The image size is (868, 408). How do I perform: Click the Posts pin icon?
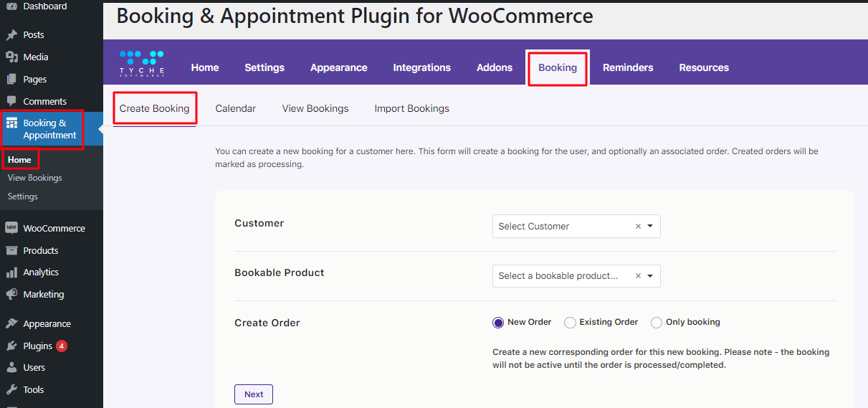pos(11,35)
